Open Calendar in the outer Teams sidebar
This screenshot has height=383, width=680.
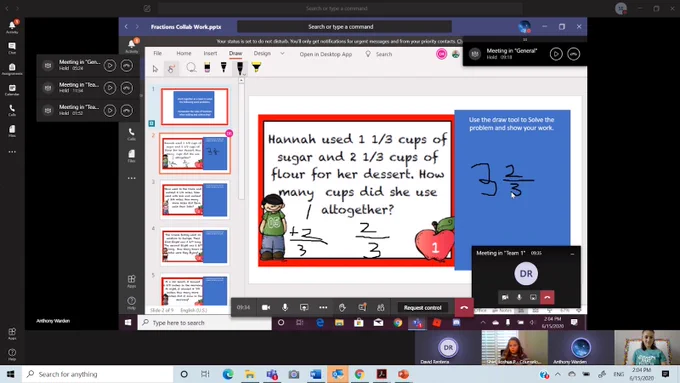click(12, 90)
